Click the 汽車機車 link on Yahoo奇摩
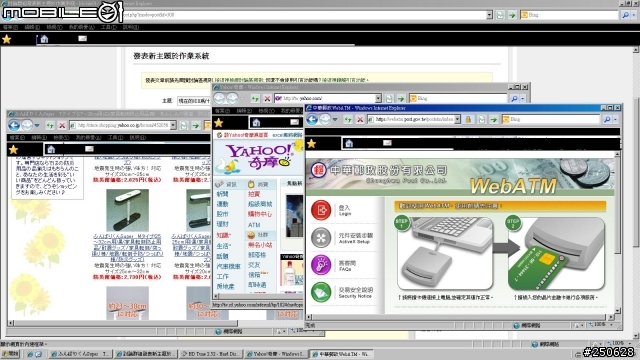The height and width of the screenshot is (360, 640). pyautogui.click(x=229, y=267)
